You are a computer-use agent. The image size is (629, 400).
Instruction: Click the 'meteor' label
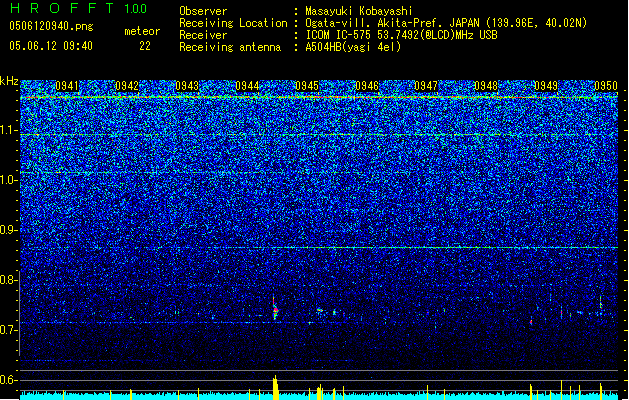(x=142, y=31)
